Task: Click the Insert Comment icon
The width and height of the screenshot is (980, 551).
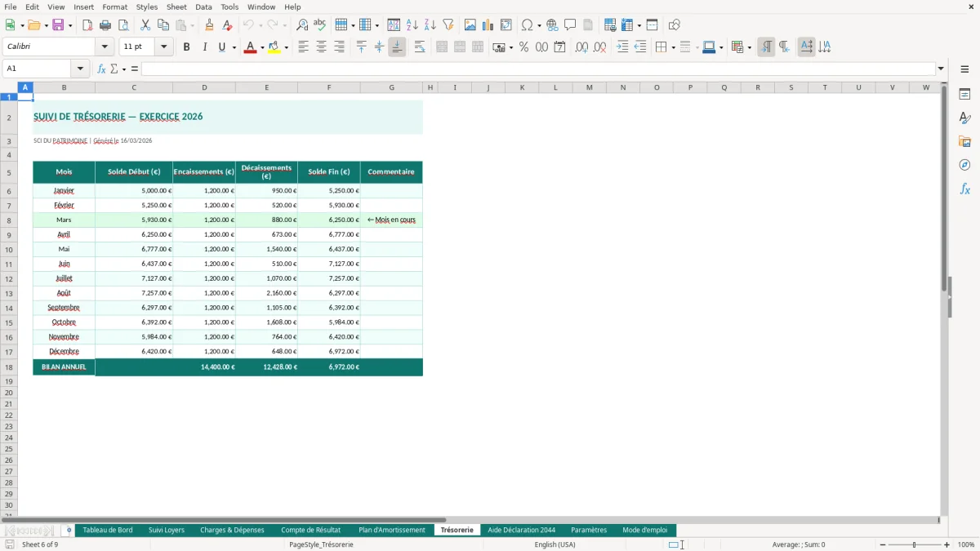Action: point(570,25)
